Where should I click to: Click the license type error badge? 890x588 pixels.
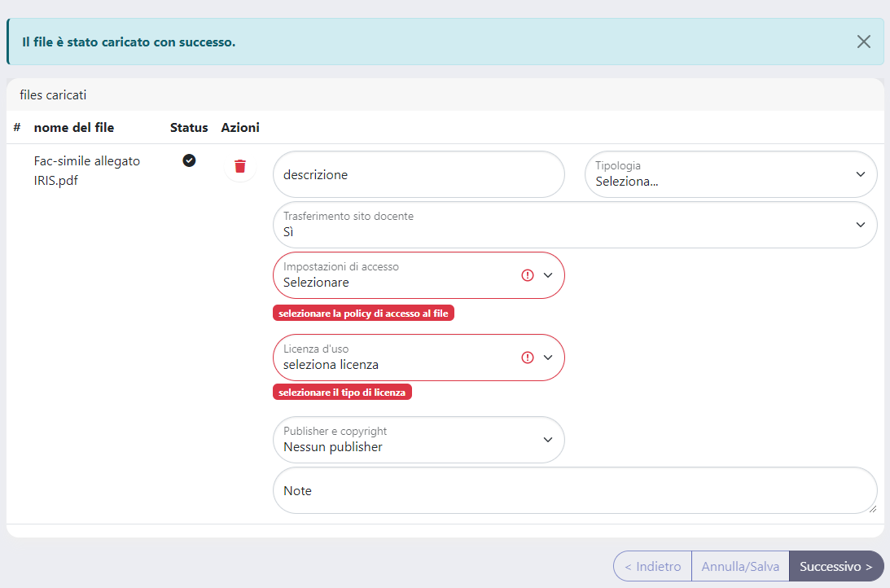(x=343, y=393)
